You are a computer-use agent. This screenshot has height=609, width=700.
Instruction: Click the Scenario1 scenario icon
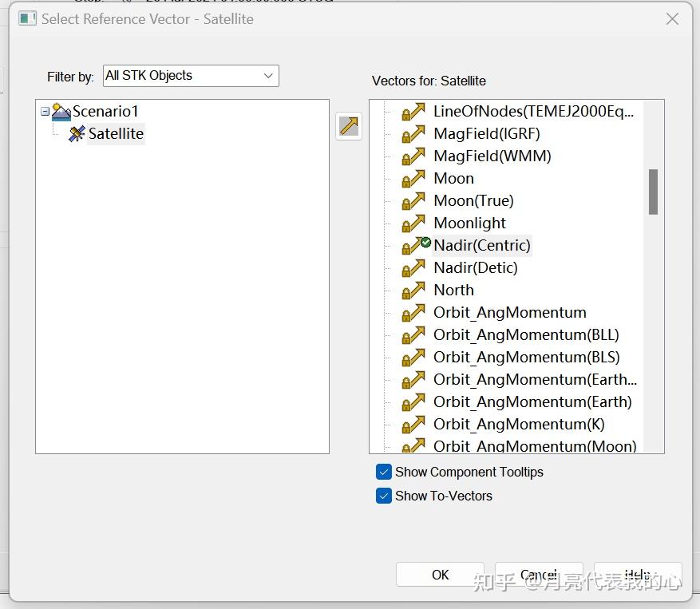pyautogui.click(x=61, y=112)
